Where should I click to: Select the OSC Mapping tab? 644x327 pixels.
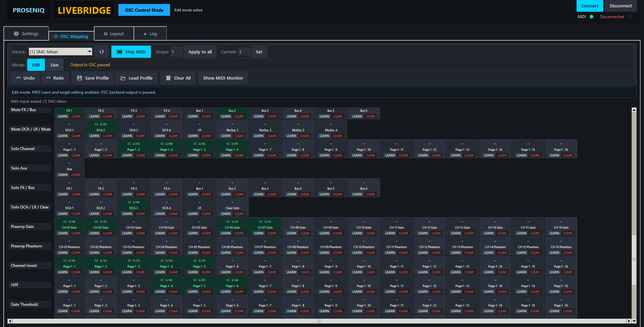[x=71, y=36]
